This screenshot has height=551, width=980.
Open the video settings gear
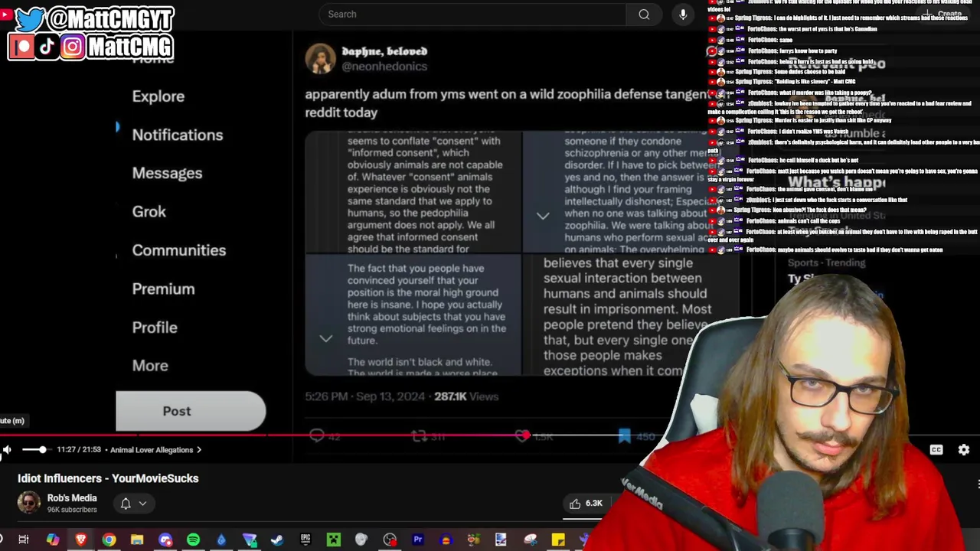[964, 450]
